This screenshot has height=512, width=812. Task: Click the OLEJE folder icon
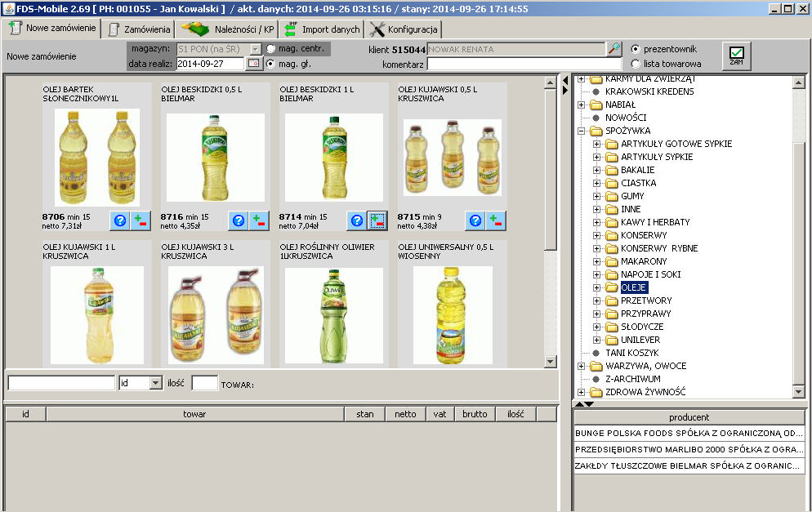click(612, 287)
